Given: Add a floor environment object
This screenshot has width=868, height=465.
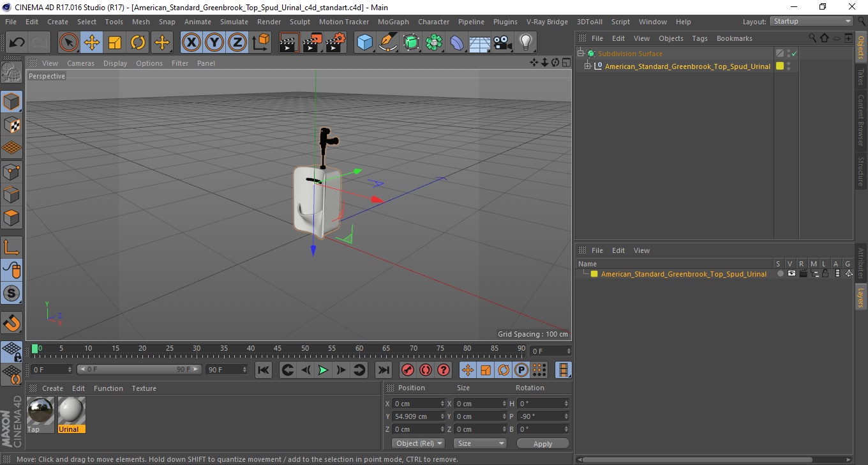Looking at the screenshot, I should tap(480, 43).
